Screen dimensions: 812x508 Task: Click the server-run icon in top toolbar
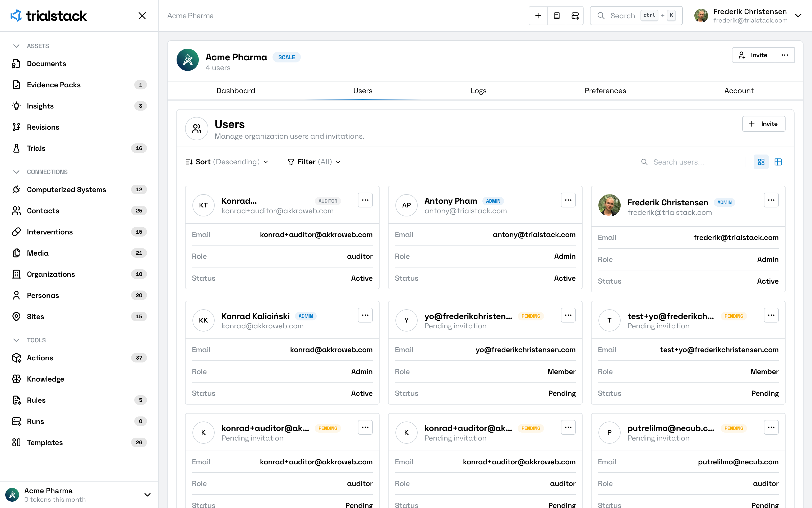point(575,16)
